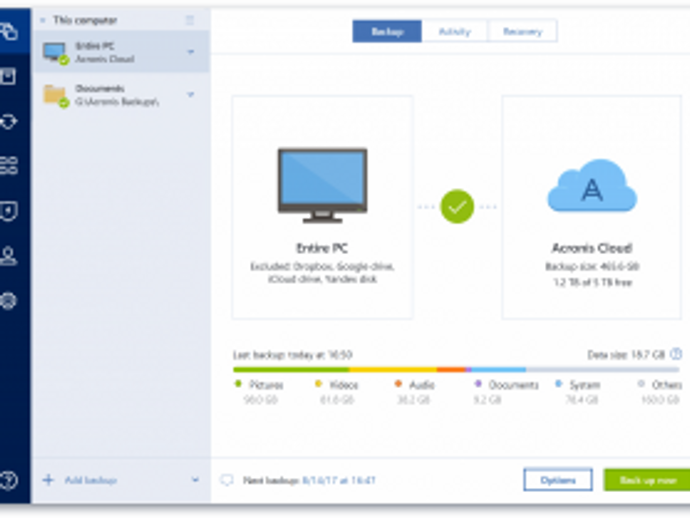Screen dimensions: 690x518
Task: Open the Backup section icon in sidebar
Action: tap(9, 32)
